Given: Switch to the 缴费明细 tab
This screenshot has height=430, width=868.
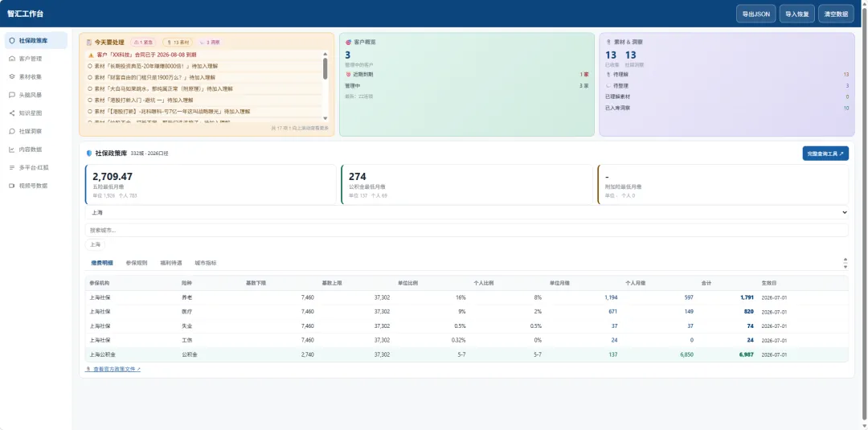Looking at the screenshot, I should (102, 263).
